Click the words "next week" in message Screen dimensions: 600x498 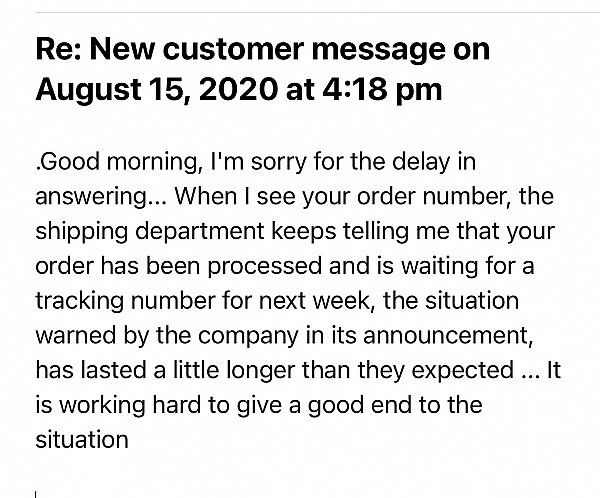coord(315,300)
